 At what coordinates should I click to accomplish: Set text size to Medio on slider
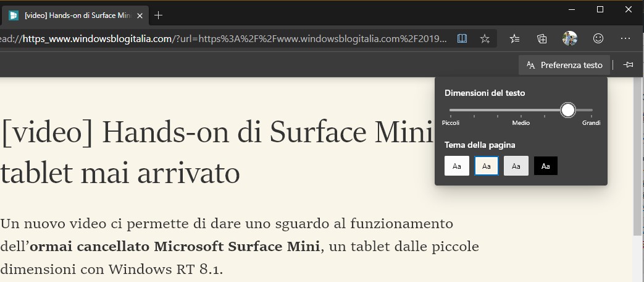coord(521,110)
